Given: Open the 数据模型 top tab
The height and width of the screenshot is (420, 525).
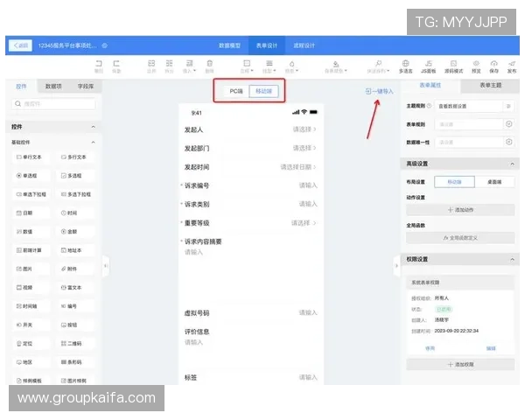Looking at the screenshot, I should [229, 45].
